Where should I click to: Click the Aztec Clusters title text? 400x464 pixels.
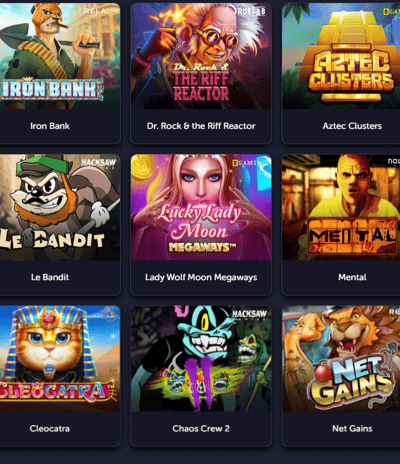coord(352,126)
